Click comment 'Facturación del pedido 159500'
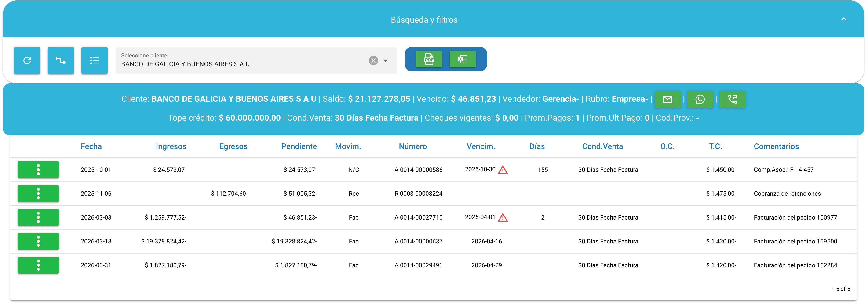Image resolution: width=868 pixels, height=306 pixels. [x=795, y=241]
